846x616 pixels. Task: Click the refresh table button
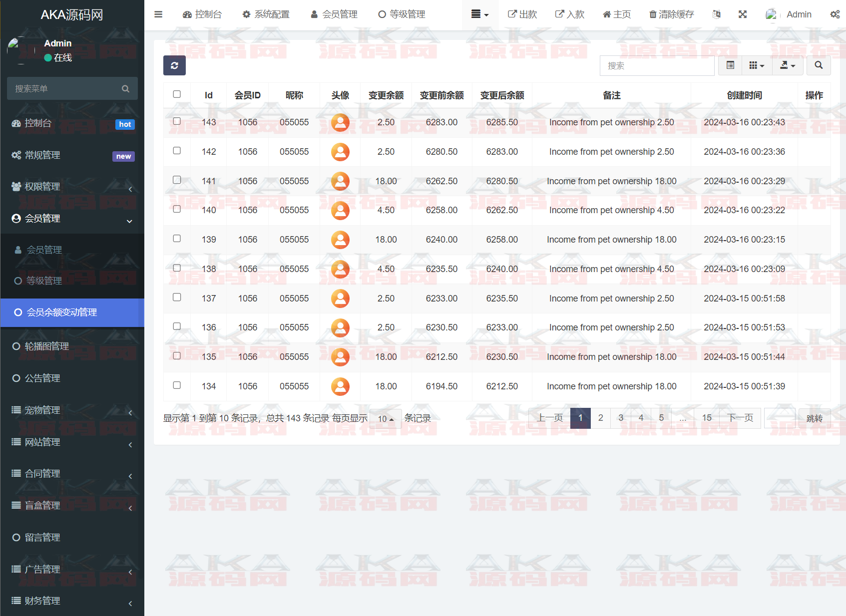tap(174, 65)
